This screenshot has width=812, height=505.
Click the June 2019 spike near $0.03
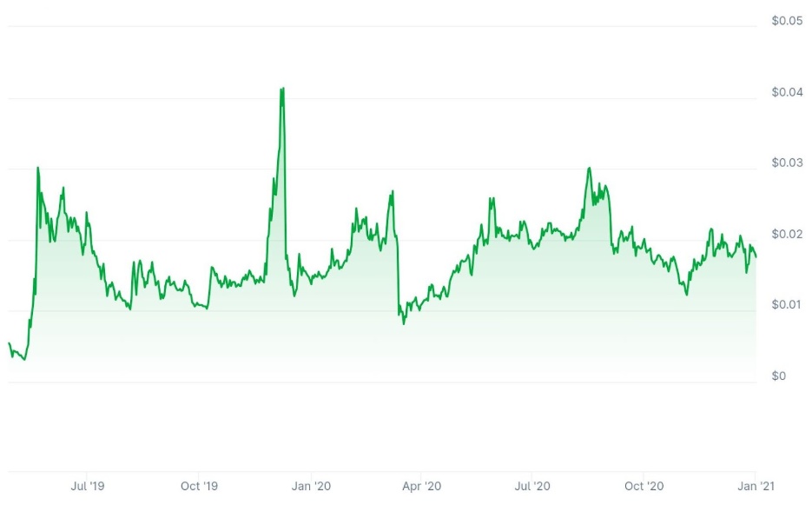pos(38,168)
